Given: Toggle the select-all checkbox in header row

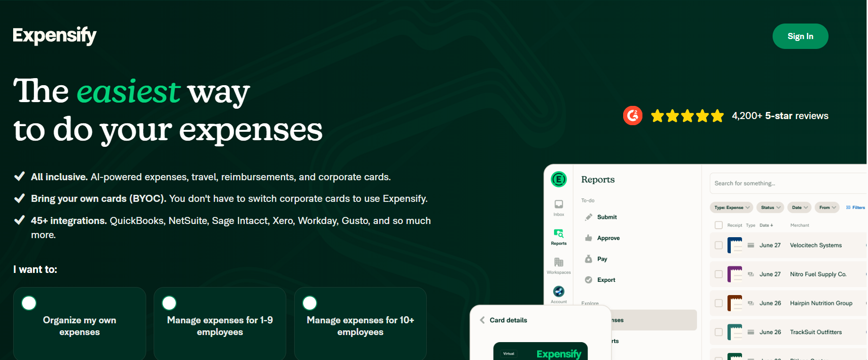Looking at the screenshot, I should pyautogui.click(x=719, y=225).
